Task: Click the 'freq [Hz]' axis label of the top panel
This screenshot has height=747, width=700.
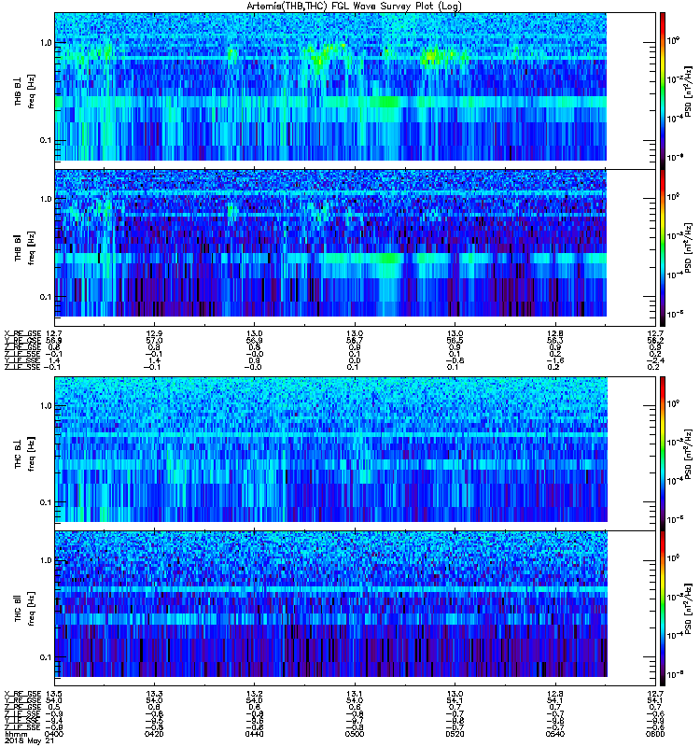Action: [31, 91]
